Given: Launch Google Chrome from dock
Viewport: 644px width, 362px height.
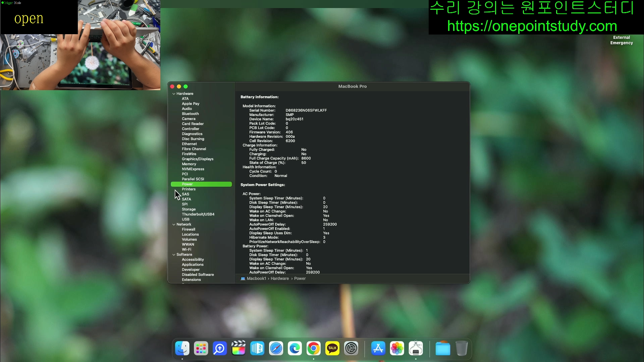Looking at the screenshot, I should pyautogui.click(x=314, y=349).
